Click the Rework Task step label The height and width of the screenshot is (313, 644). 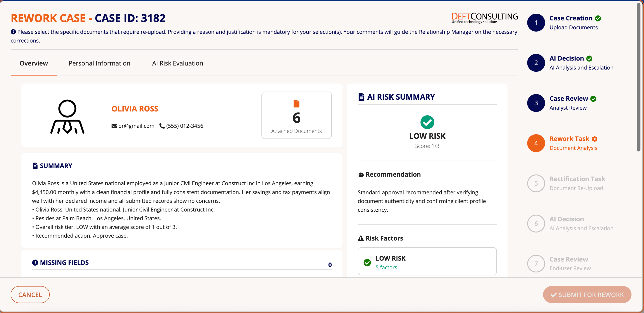click(569, 139)
